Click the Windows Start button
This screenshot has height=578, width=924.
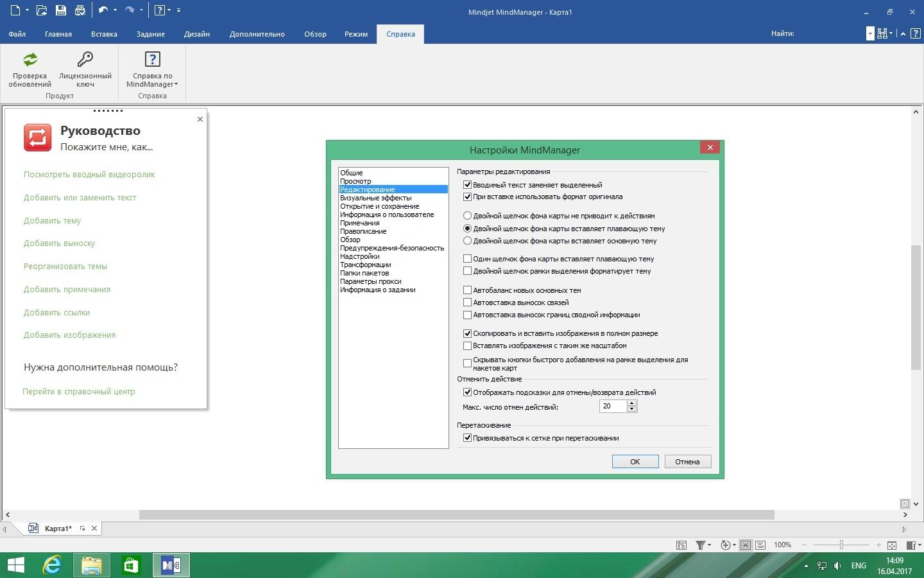pos(15,565)
